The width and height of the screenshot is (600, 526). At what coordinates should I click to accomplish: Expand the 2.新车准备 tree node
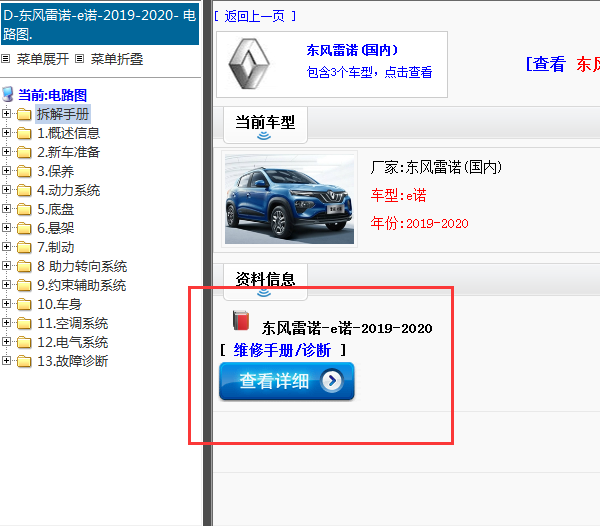pyautogui.click(x=6, y=151)
